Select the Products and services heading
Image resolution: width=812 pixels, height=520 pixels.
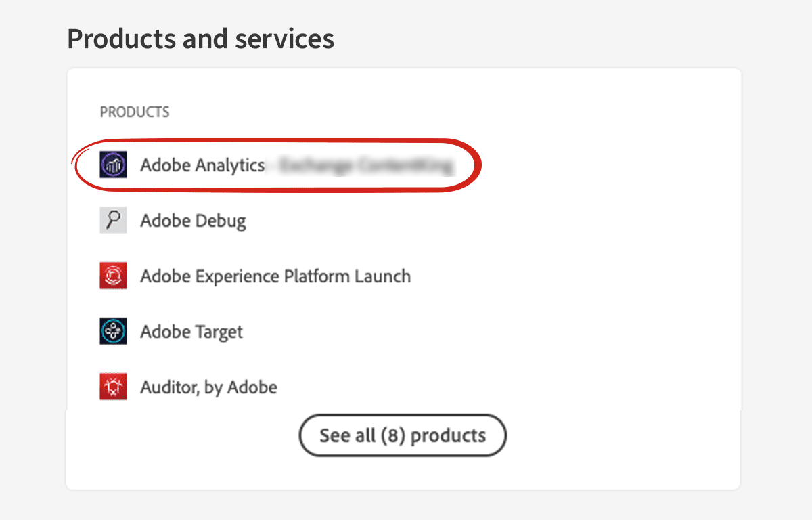point(200,39)
